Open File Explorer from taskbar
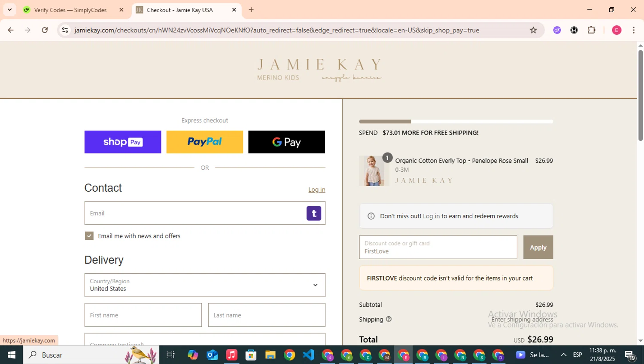This screenshot has width=644, height=364. [x=270, y=355]
